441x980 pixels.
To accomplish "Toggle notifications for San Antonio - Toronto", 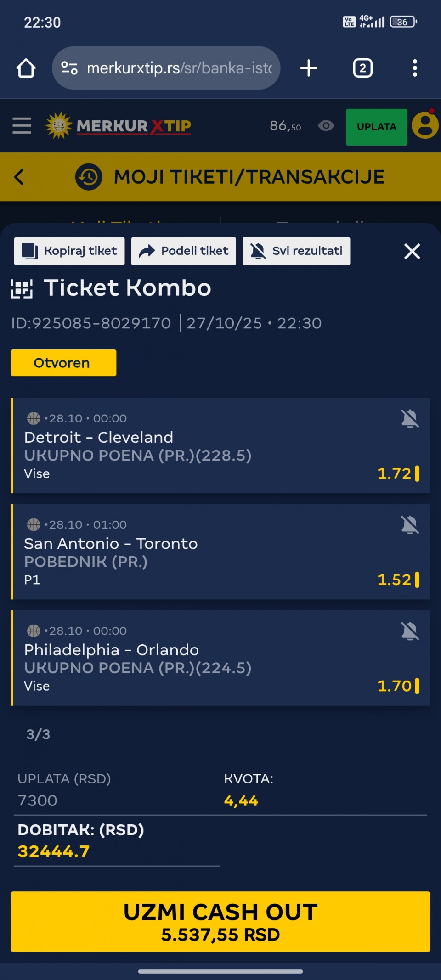I will click(410, 525).
